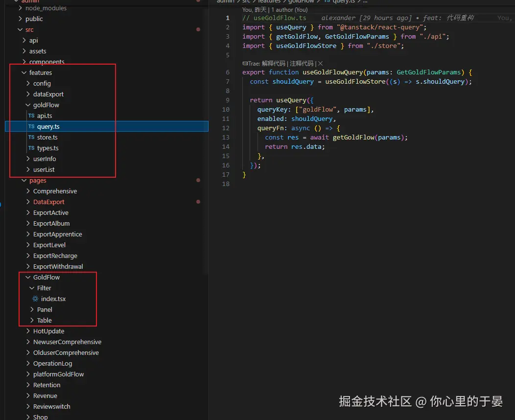Click the enabled property on line 11

270,119
